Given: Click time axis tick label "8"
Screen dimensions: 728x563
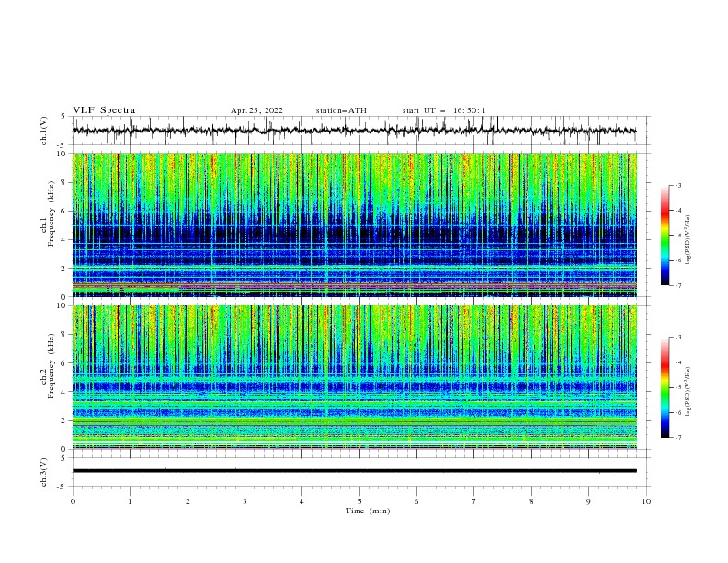Looking at the screenshot, I should [x=531, y=501].
